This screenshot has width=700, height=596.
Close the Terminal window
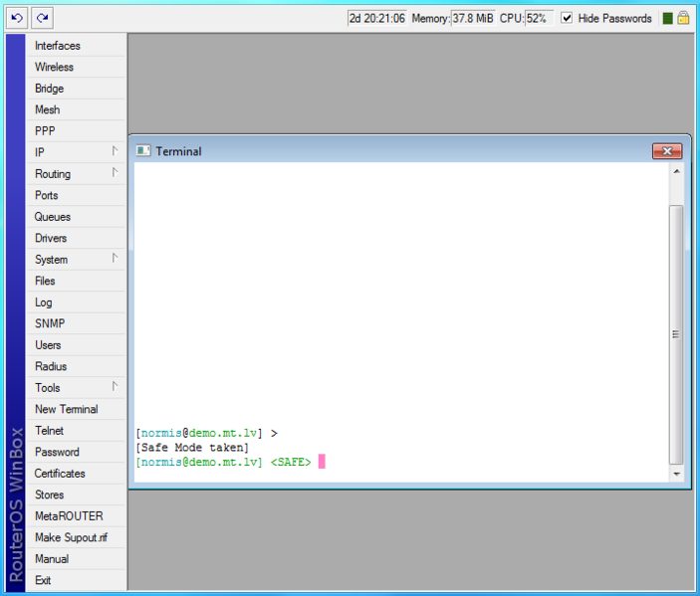coord(666,151)
